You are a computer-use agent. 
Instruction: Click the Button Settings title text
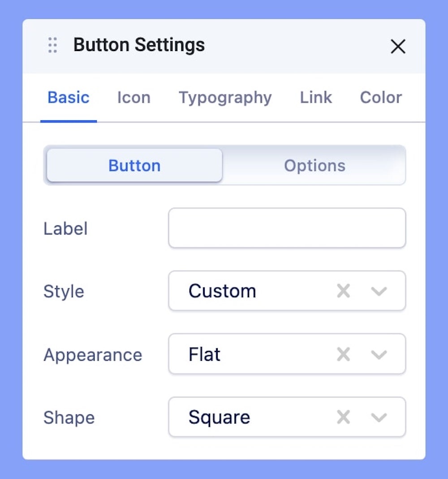coord(139,45)
